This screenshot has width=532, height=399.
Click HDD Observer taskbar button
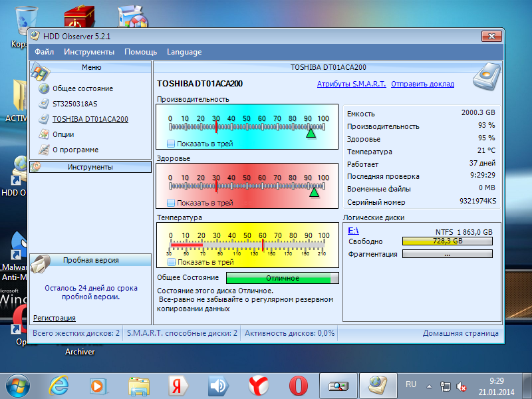[x=378, y=386]
